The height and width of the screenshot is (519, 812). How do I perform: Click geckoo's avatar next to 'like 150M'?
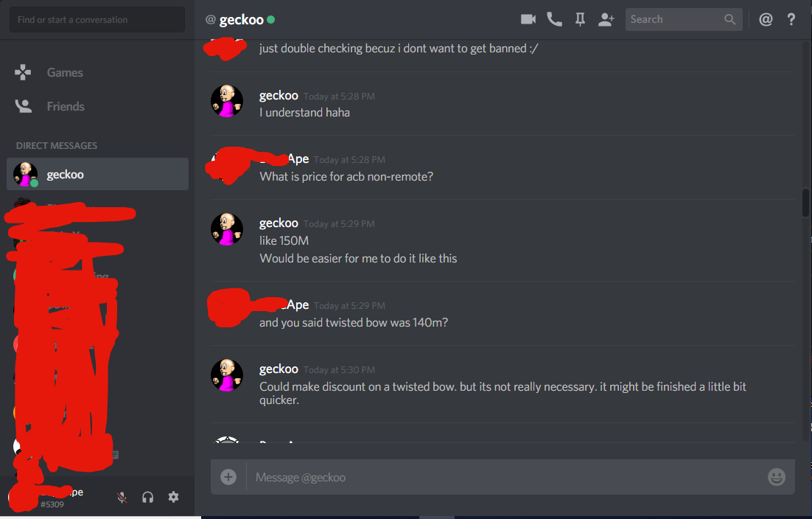(227, 229)
